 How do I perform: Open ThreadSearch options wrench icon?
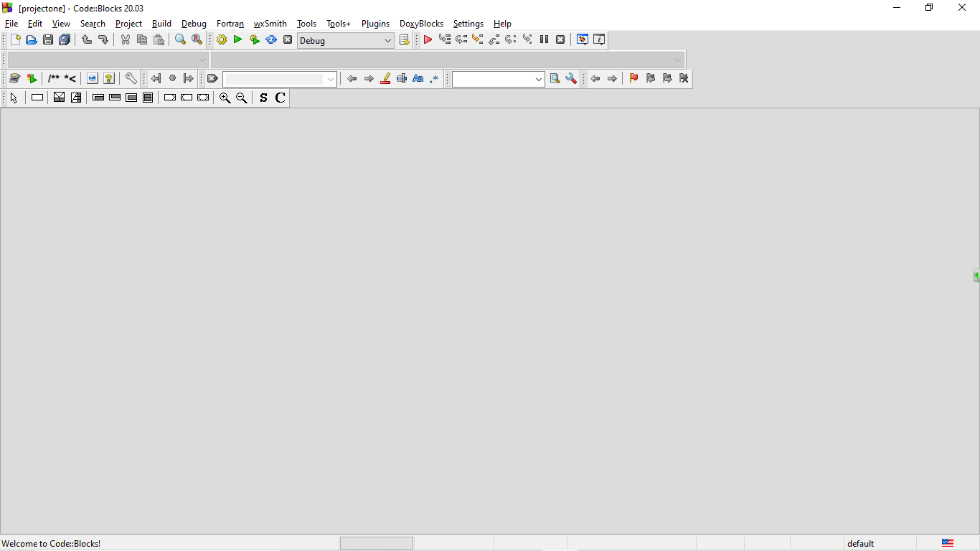(571, 79)
